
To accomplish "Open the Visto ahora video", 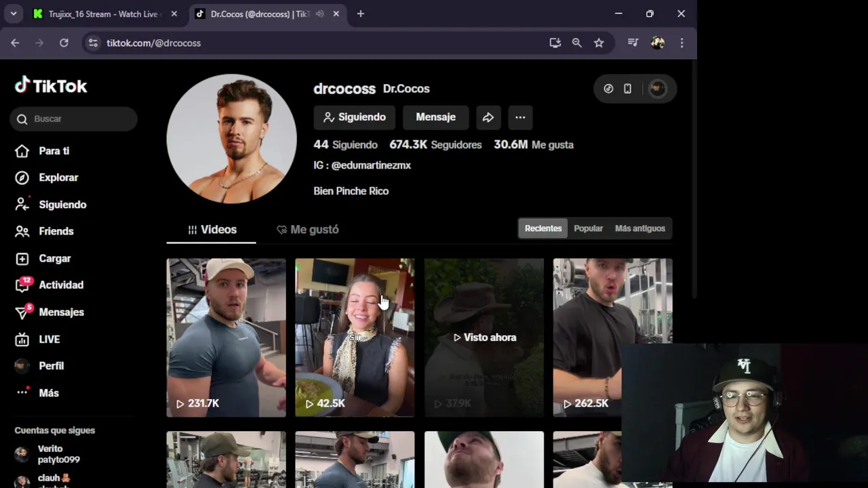I will click(x=484, y=338).
